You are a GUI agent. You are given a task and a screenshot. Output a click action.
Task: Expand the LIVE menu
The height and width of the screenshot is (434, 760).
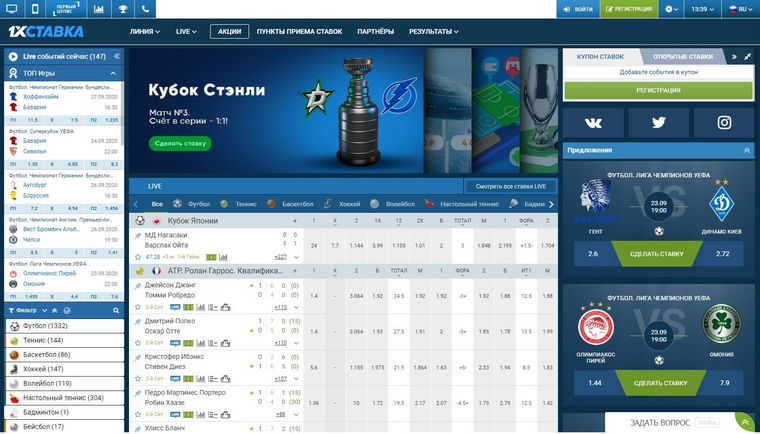click(x=186, y=32)
